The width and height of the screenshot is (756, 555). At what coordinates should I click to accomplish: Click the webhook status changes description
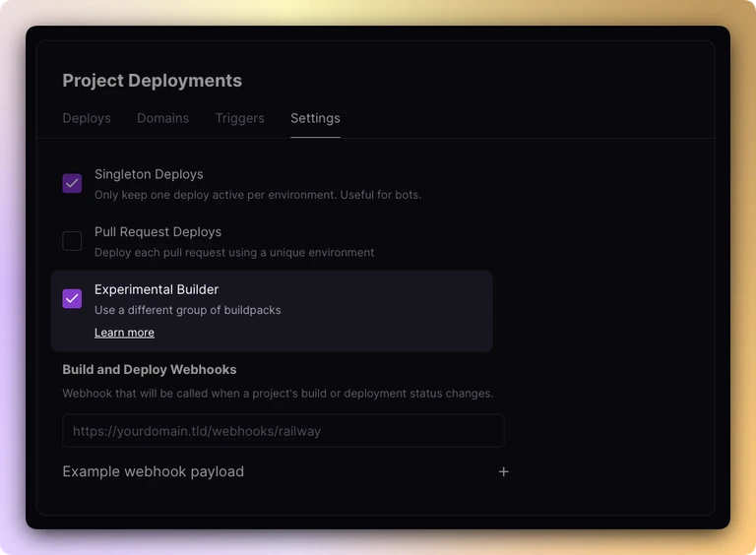pos(278,394)
